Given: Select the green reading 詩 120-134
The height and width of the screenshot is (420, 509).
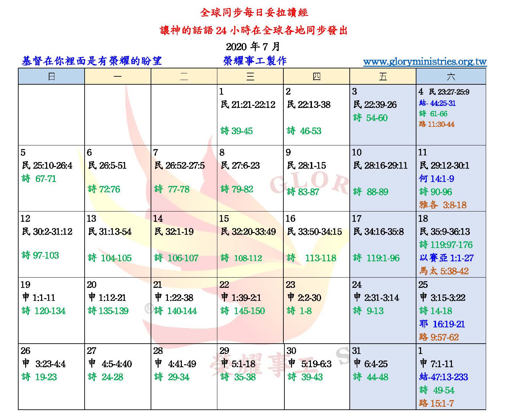Looking at the screenshot, I should [x=43, y=311].
